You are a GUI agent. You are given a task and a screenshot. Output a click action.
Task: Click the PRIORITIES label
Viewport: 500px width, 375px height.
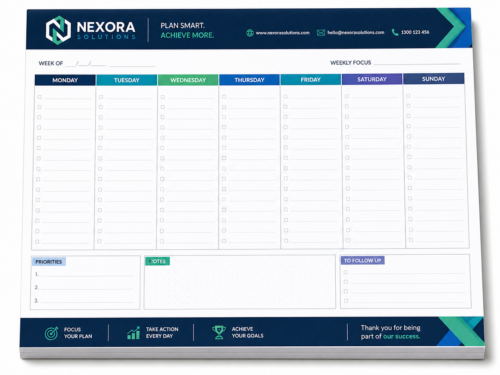coord(49,262)
